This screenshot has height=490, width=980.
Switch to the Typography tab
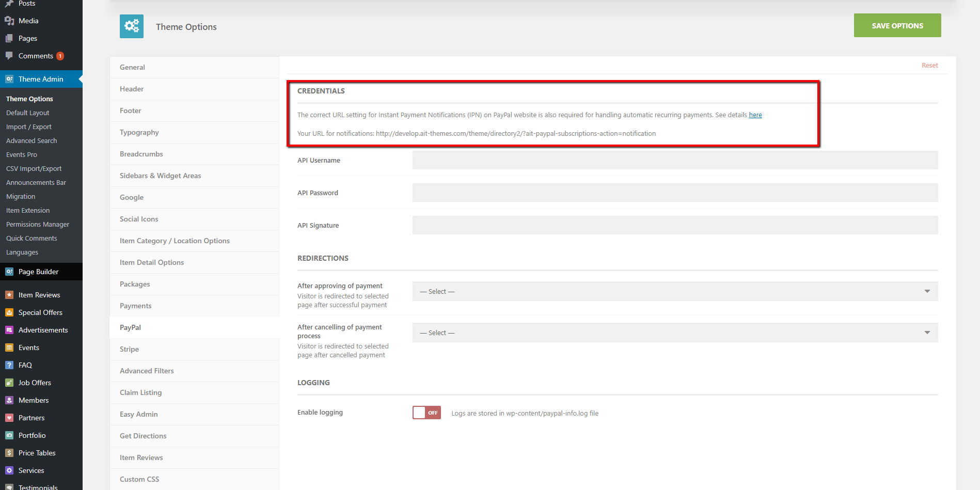pos(194,132)
